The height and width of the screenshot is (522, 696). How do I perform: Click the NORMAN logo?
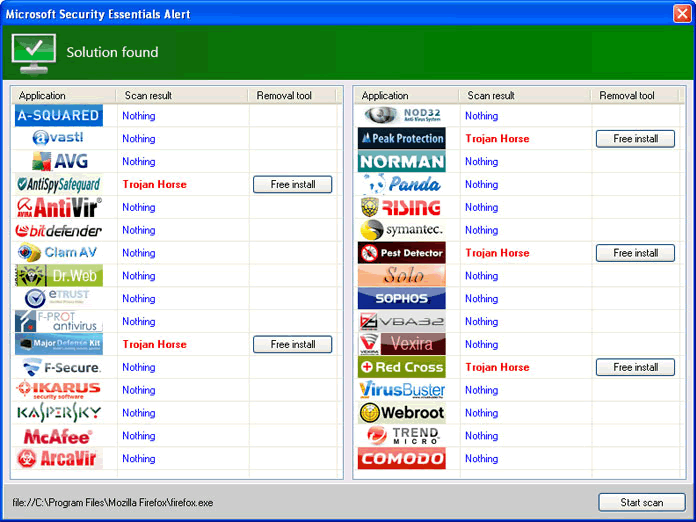[x=402, y=161]
